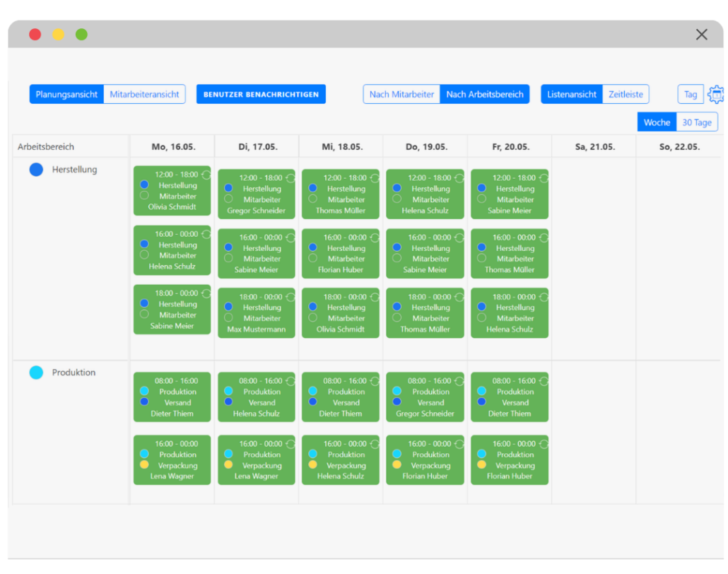728x574 pixels.
Task: Click repeat icon on Helena Schulz Wednesday Verpackung shift
Action: pos(375,444)
